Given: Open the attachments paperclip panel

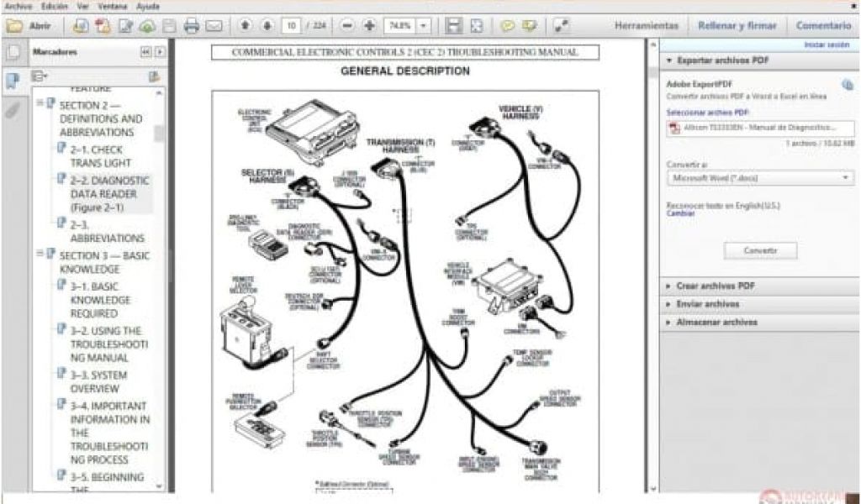Looking at the screenshot, I should pyautogui.click(x=13, y=110).
